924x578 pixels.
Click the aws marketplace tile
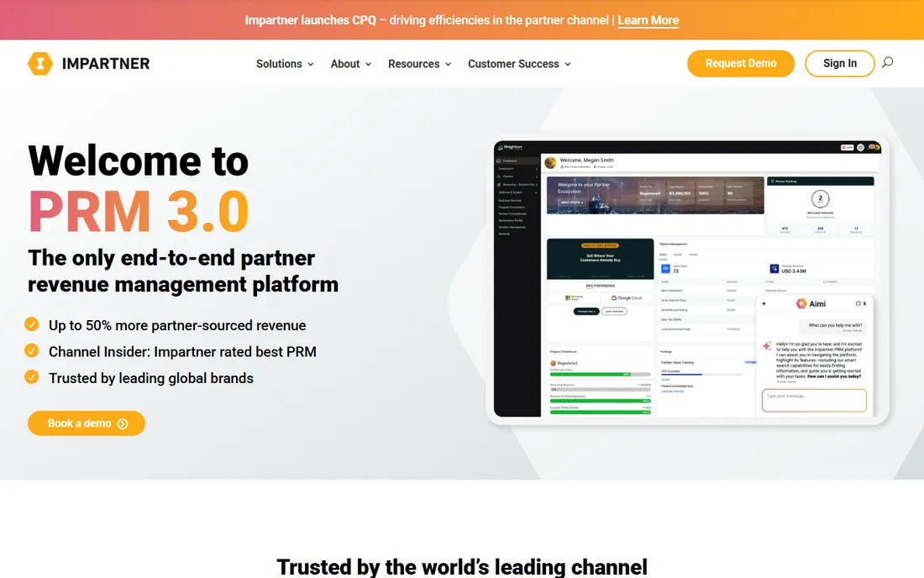(600, 286)
